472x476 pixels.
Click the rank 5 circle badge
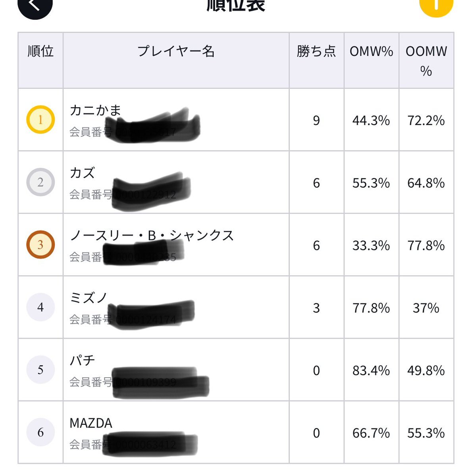(x=40, y=370)
